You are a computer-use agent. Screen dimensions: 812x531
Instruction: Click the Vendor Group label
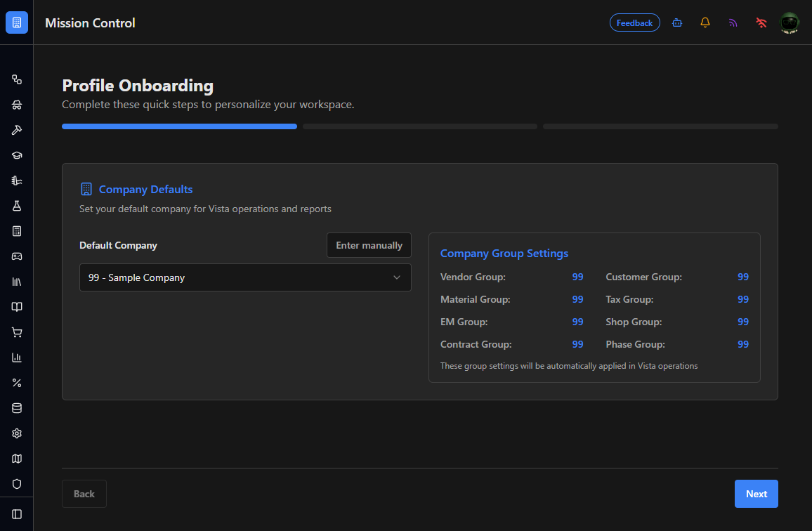473,277
